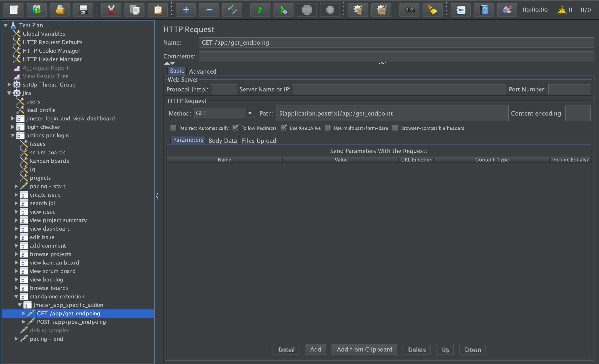599x364 pixels.
Task: Stop the running test
Action: point(307,10)
